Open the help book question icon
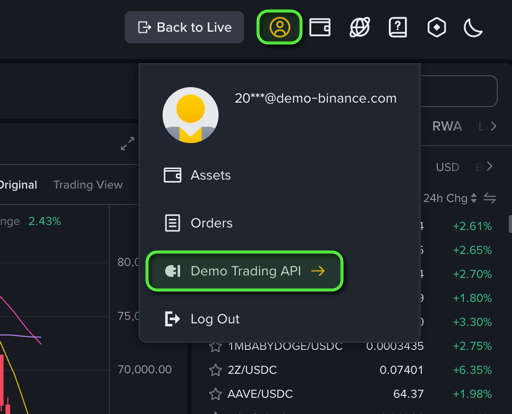The image size is (512, 414). pos(398,27)
